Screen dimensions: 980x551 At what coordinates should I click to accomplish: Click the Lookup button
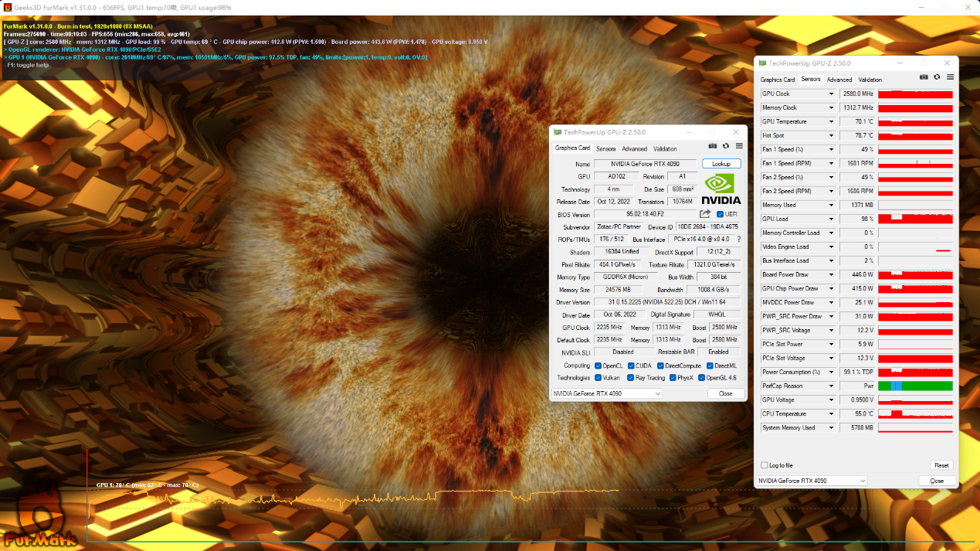(721, 164)
